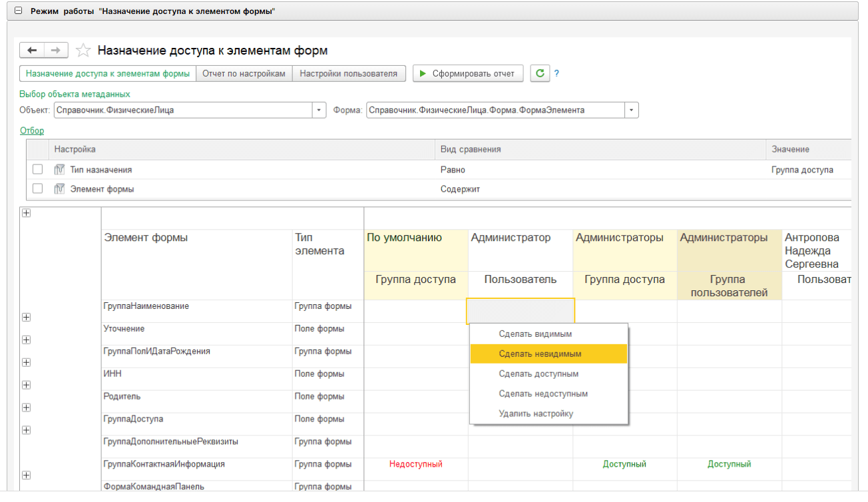Screen dimensions: 868x502
Task: Open the Форма dropdown list
Action: [632, 111]
